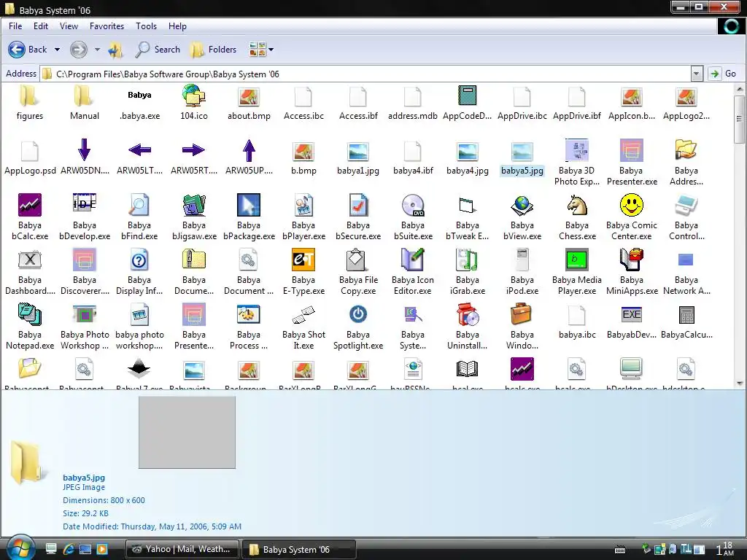Open the 104.ico network globe icon
This screenshot has width=747, height=560.
[194, 96]
